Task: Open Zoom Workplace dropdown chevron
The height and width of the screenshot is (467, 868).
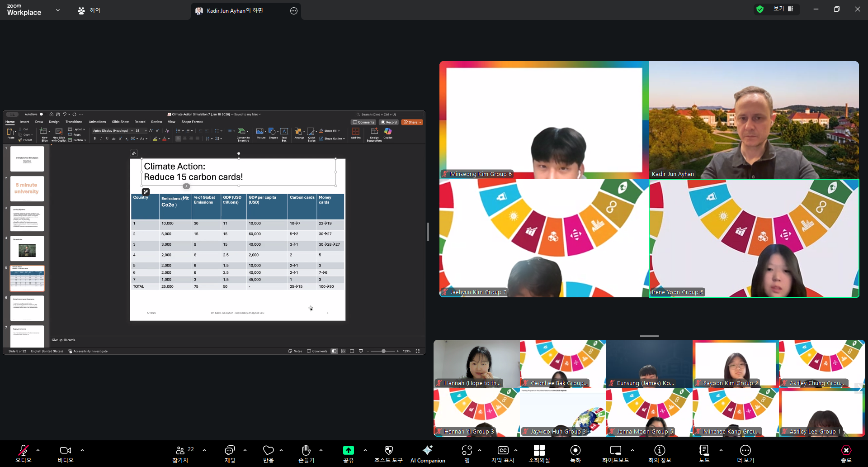Action: tap(58, 10)
